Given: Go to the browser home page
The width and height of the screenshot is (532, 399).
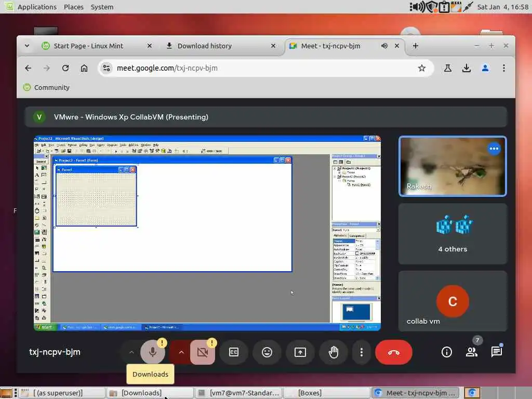Looking at the screenshot, I should tap(84, 68).
